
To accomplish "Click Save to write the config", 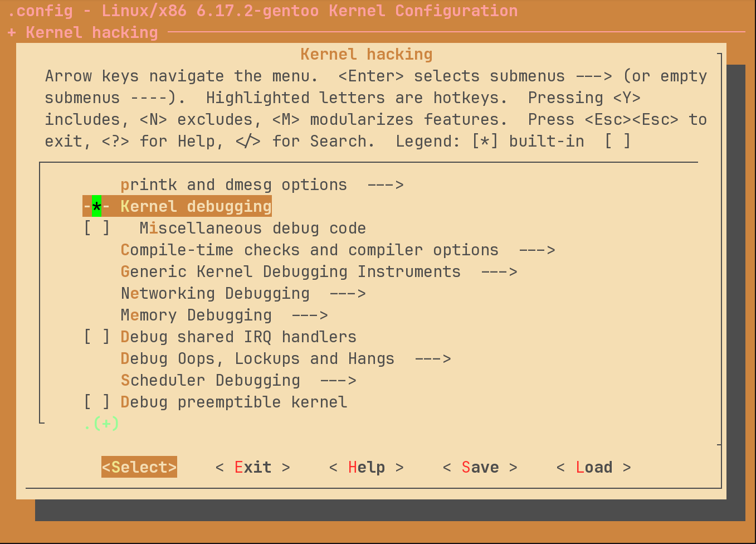I will tap(480, 467).
